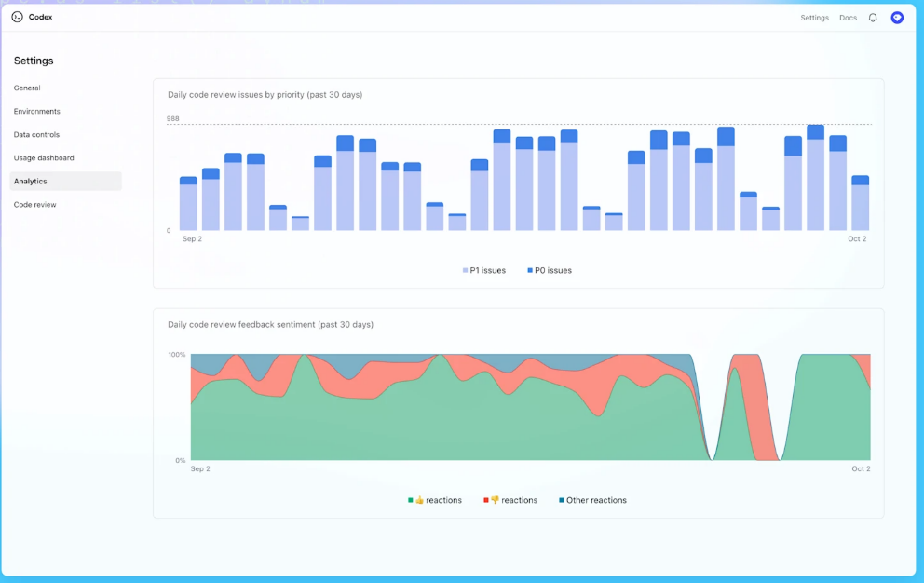The width and height of the screenshot is (924, 583).
Task: Click the Codex logo icon
Action: pos(17,17)
